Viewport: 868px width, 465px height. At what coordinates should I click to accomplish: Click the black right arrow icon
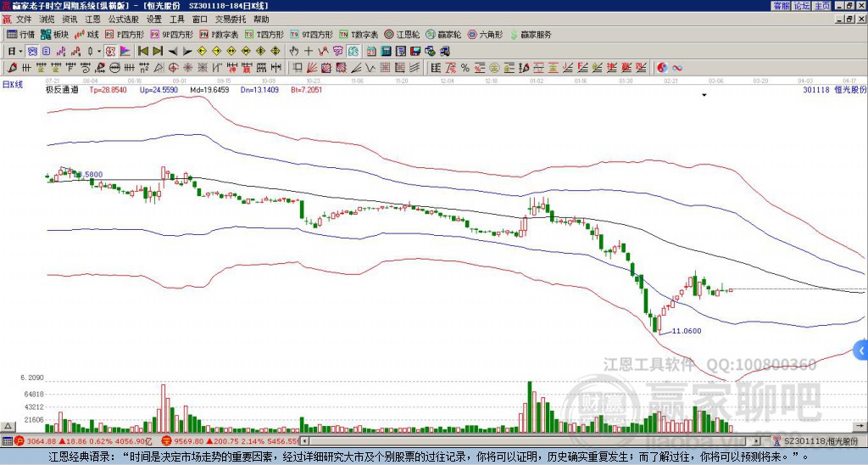[187, 52]
